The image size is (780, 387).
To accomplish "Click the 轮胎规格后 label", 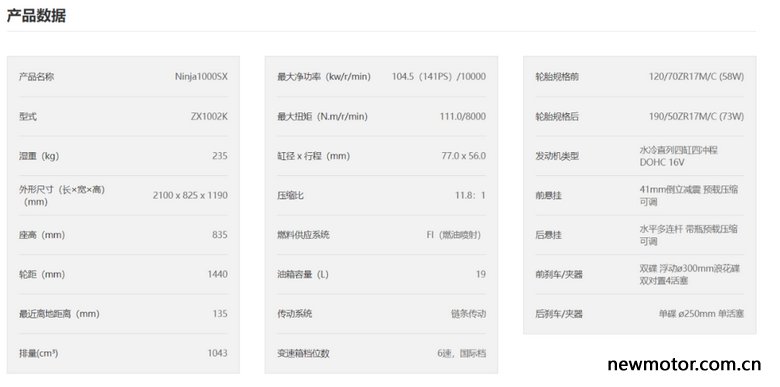I will coord(557,116).
